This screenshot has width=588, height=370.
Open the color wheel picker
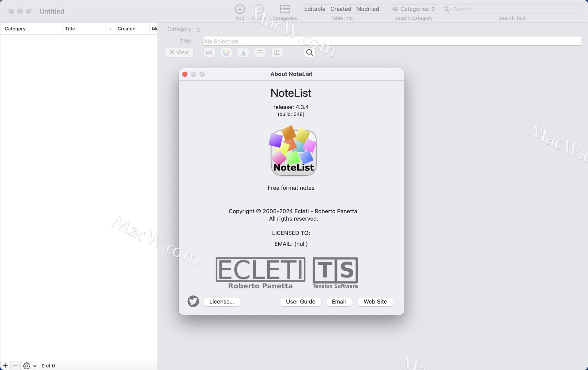226,53
